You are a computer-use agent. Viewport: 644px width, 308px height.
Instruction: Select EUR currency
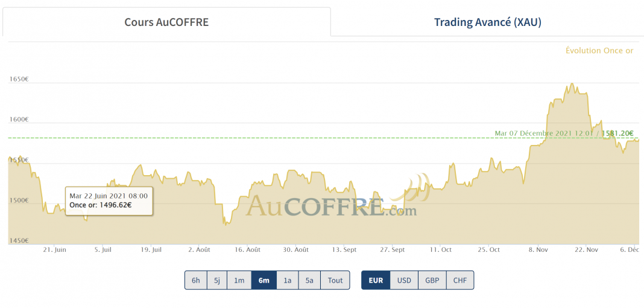(x=376, y=280)
